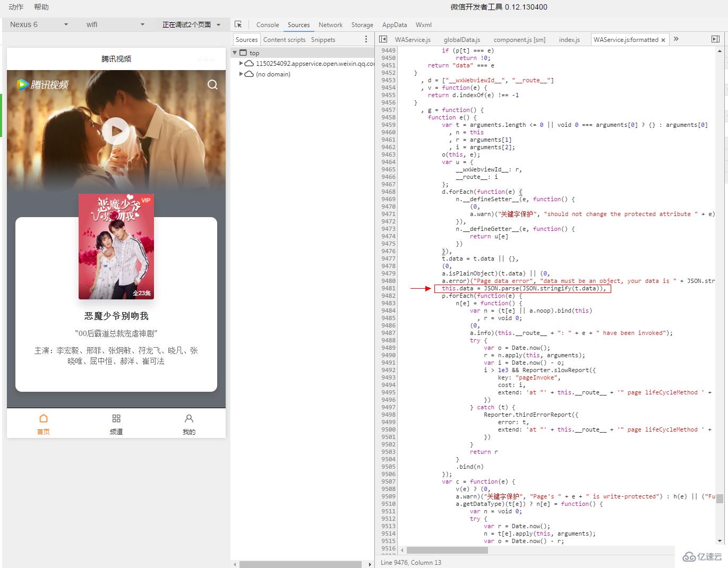The width and height of the screenshot is (728, 568).
Task: Collapse the top tree node
Action: click(235, 53)
